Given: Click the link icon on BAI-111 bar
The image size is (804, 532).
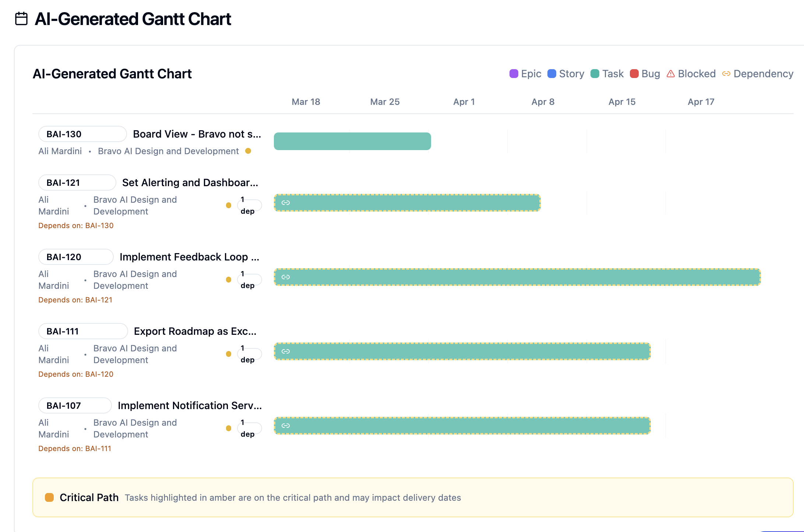Looking at the screenshot, I should coord(286,351).
